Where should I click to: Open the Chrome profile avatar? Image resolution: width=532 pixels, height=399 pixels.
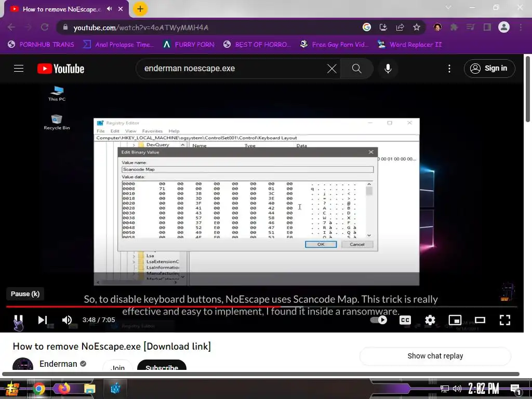504,27
